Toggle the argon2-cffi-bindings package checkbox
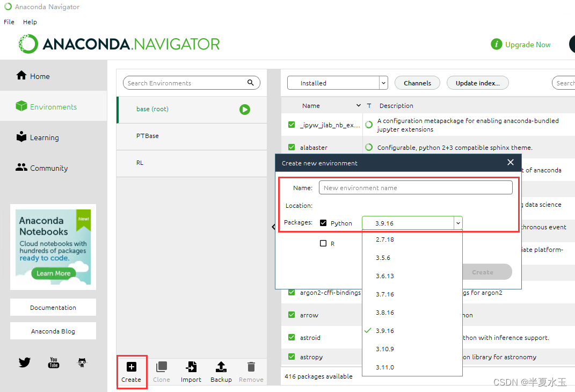575x392 pixels. pyautogui.click(x=292, y=292)
